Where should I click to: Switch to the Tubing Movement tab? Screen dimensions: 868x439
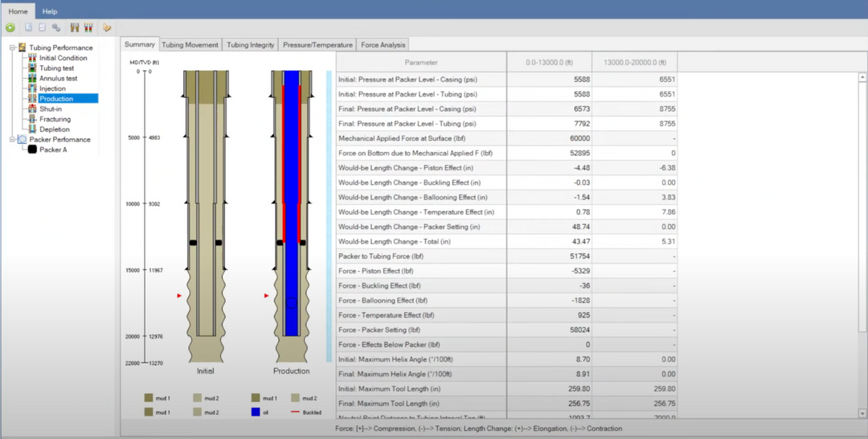coord(190,45)
